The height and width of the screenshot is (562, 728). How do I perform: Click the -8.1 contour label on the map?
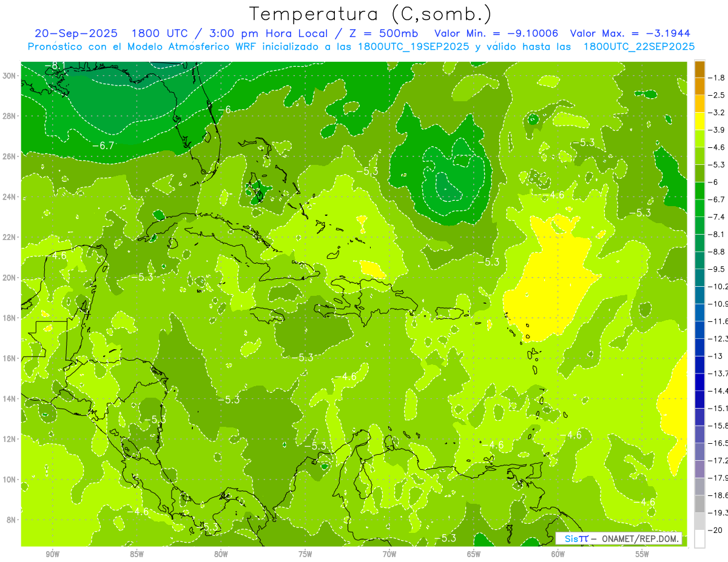pyautogui.click(x=55, y=65)
